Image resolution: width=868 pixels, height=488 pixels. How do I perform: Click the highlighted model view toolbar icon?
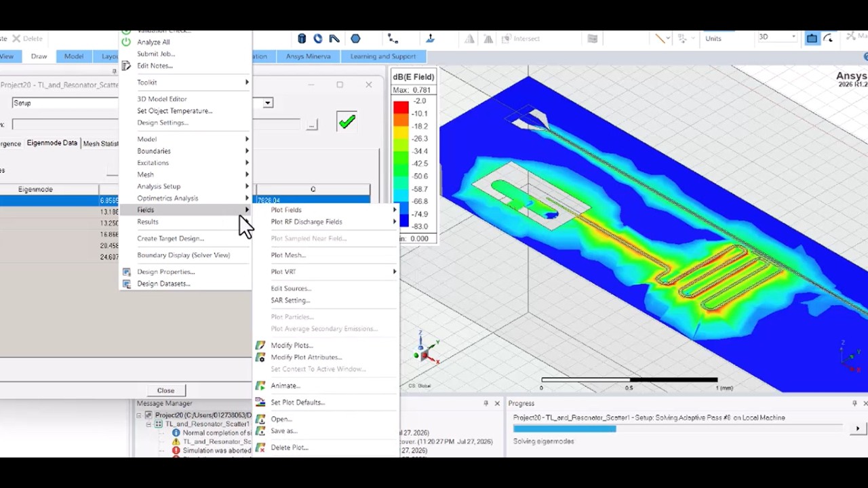pyautogui.click(x=812, y=39)
